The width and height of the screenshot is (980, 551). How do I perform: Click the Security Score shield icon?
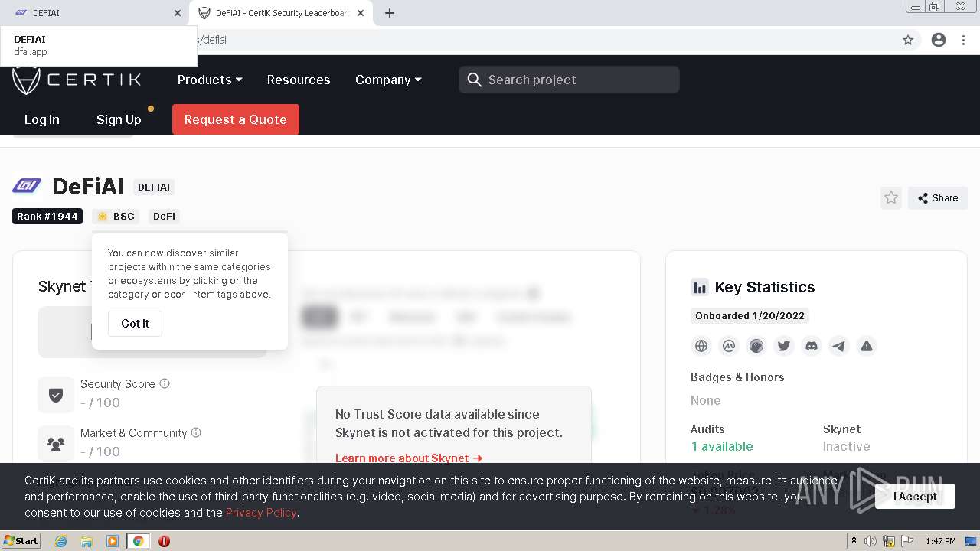point(56,395)
